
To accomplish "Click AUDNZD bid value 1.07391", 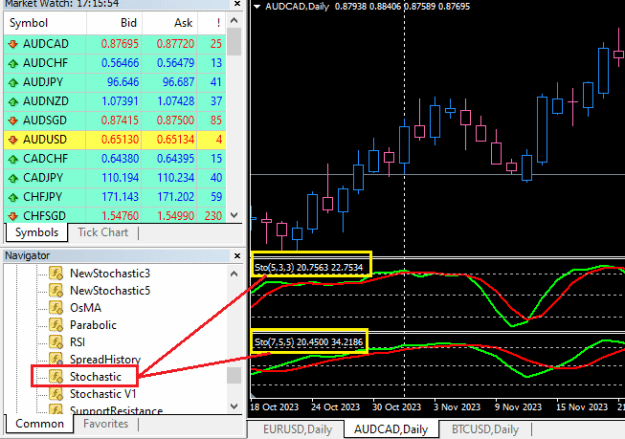I will click(x=120, y=101).
